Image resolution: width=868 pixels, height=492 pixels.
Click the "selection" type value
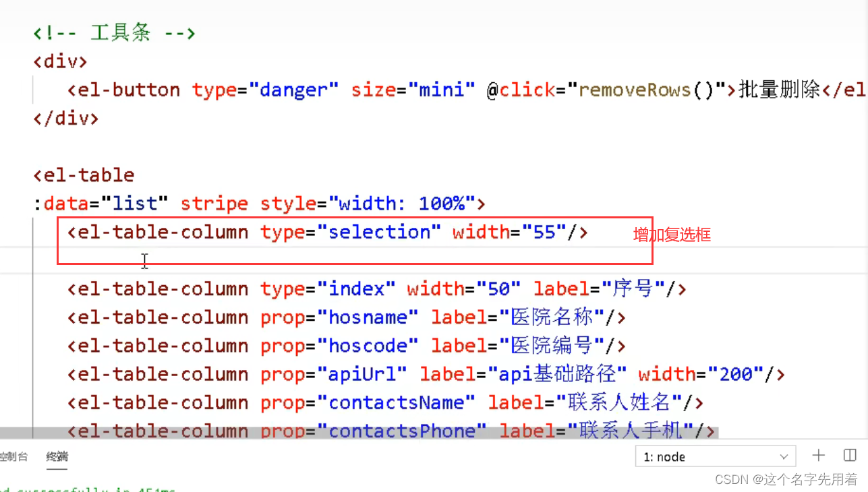(379, 232)
